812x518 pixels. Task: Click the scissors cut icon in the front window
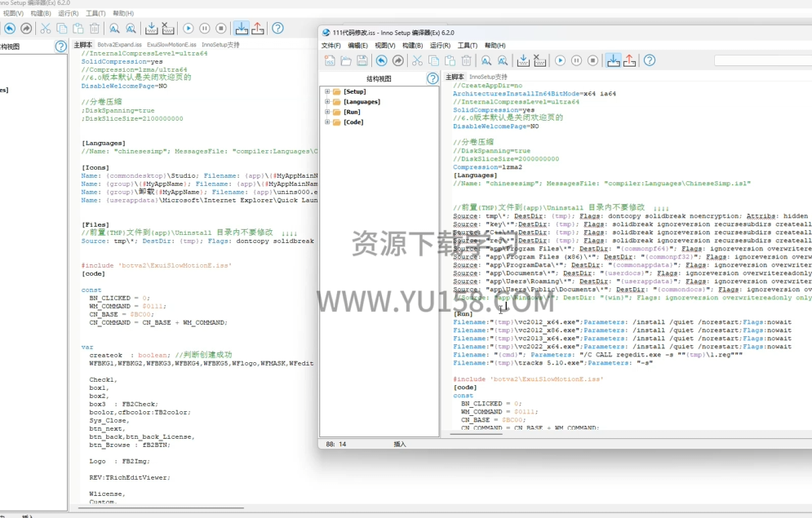(417, 60)
